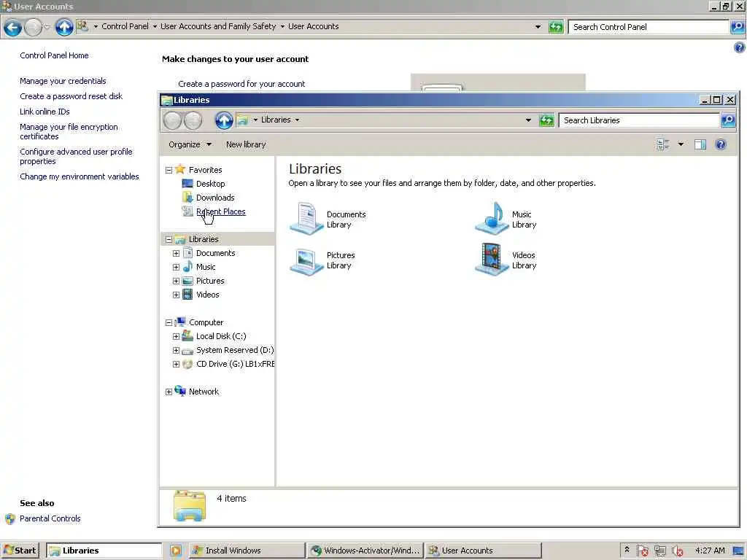Open the view options dropdown arrow
The image size is (747, 560).
681,144
